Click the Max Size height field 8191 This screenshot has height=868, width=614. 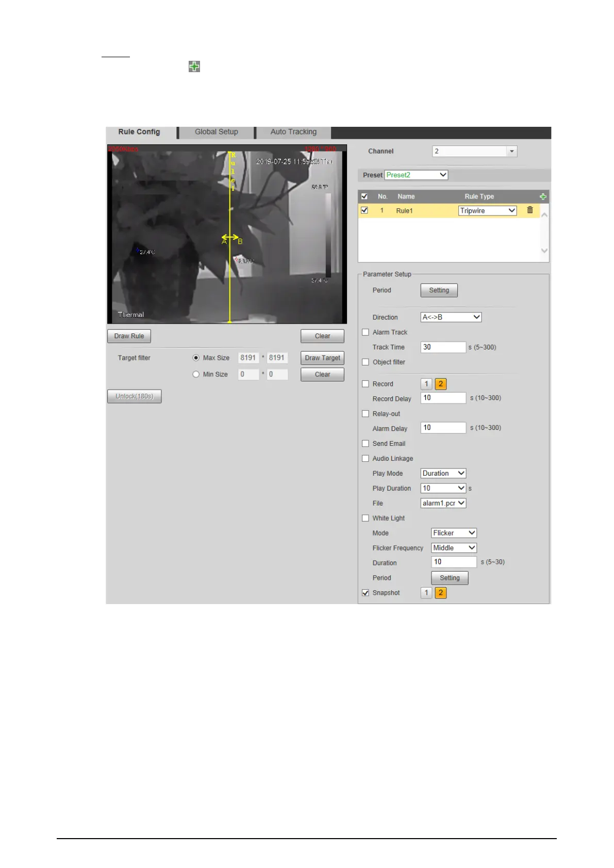(x=277, y=358)
